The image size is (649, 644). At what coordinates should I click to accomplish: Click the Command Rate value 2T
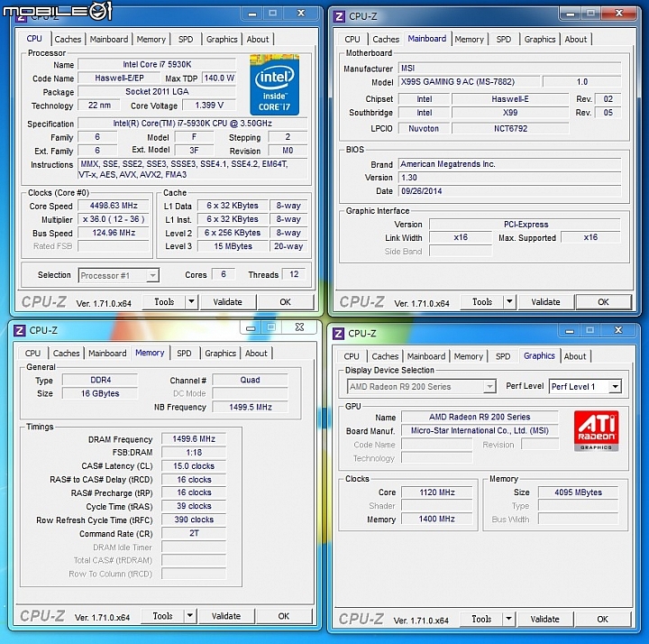194,533
